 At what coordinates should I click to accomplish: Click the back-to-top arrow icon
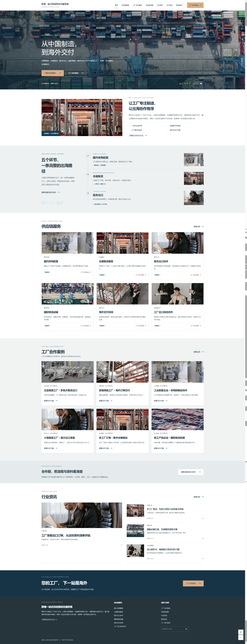(241, 637)
